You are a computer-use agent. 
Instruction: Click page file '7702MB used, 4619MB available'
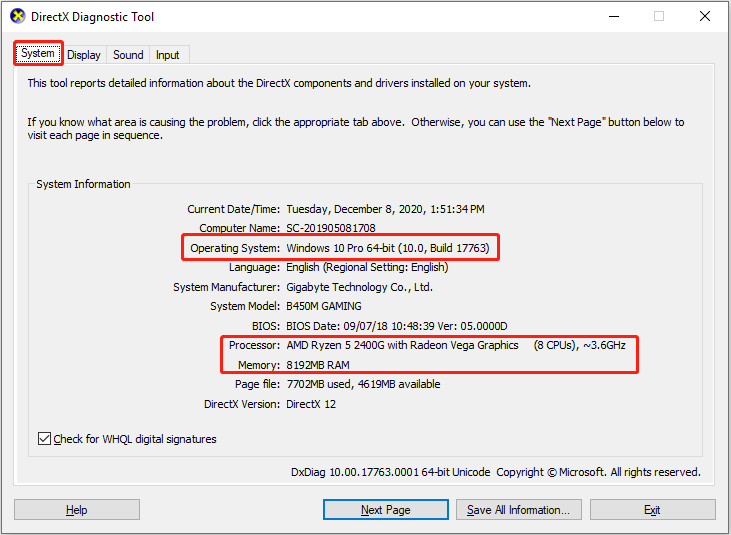[x=363, y=384]
